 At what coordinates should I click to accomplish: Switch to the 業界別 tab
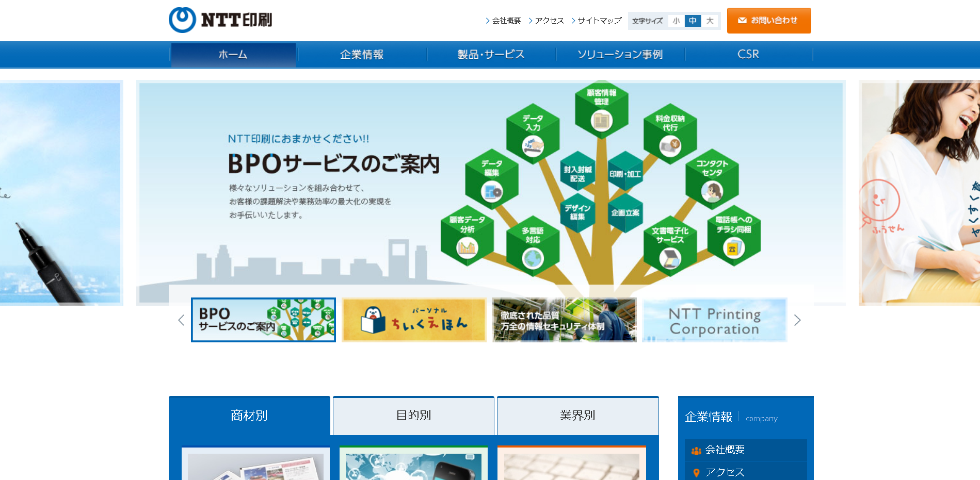577,416
